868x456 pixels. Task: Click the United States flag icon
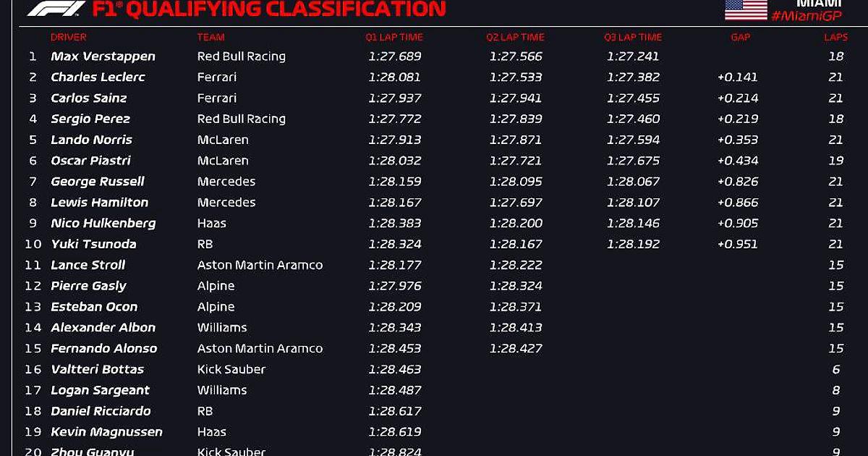746,9
